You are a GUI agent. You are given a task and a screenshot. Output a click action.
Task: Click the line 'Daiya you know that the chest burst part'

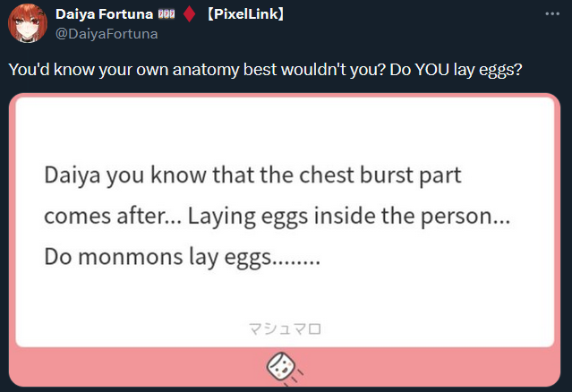click(252, 175)
